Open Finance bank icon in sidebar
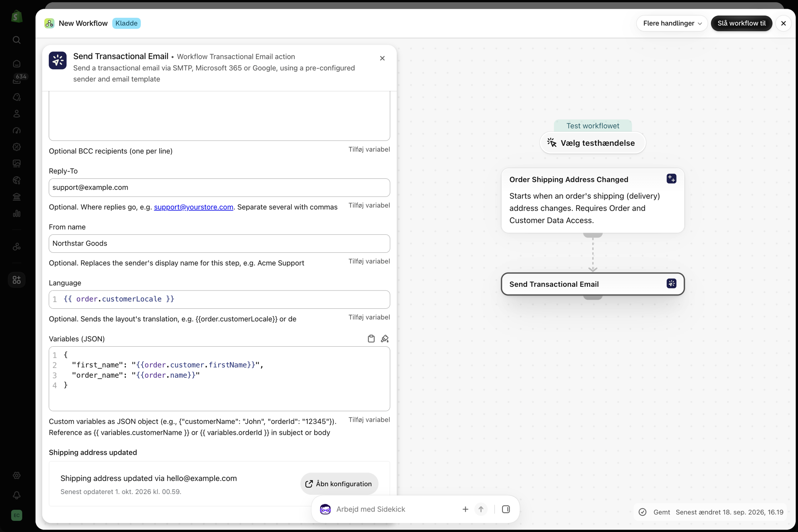Screen dimensions: 798x532 click(17, 197)
